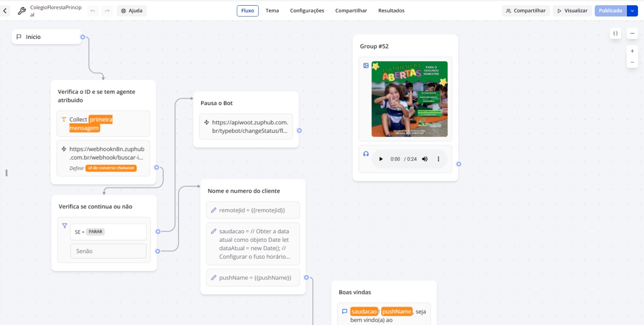Screen dimensions: 644x325
Task: Click the redo arrow icon
Action: (107, 11)
